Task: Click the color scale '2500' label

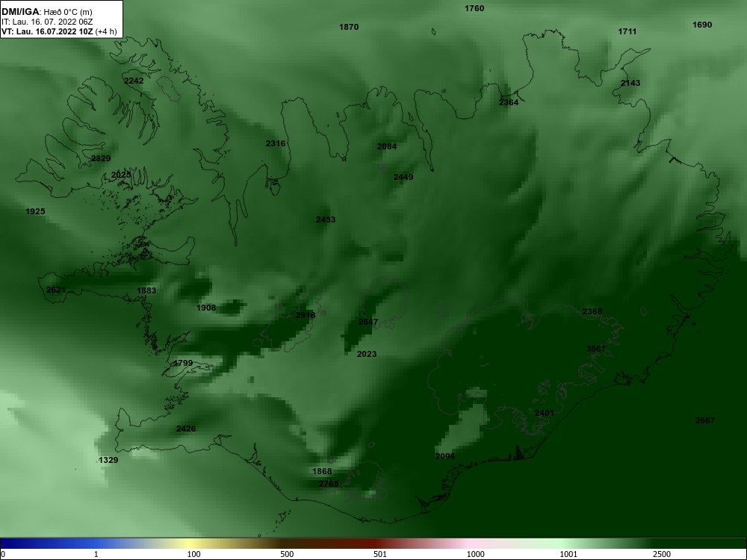Action: [662, 554]
